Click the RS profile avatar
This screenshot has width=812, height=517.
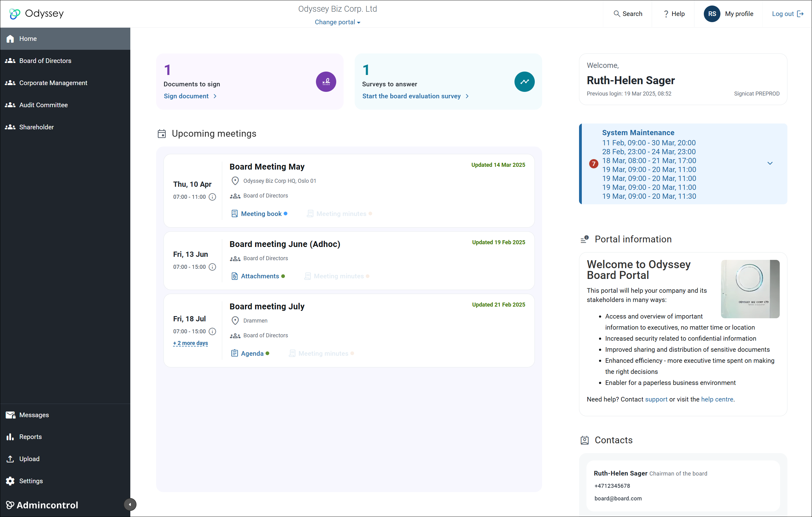(712, 14)
